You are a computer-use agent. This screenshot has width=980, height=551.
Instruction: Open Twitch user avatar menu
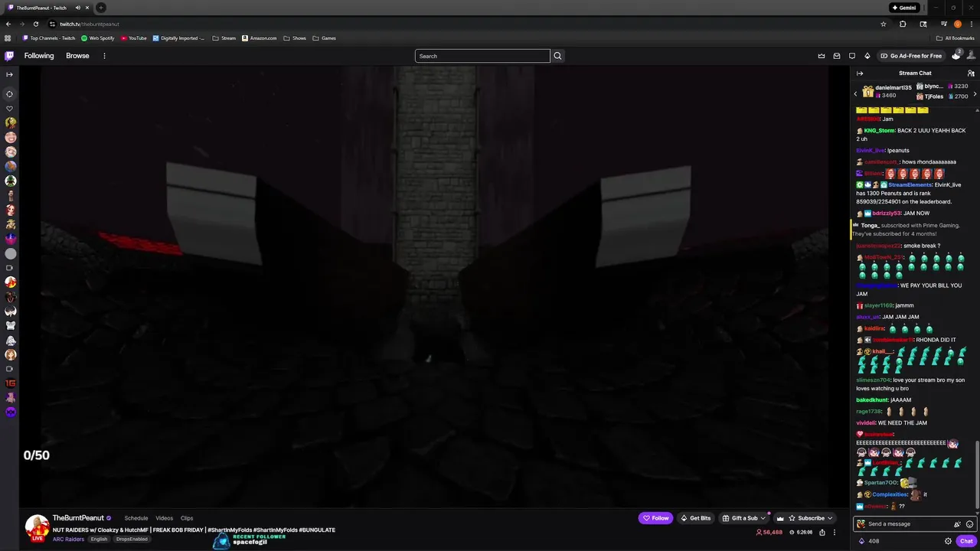point(972,56)
